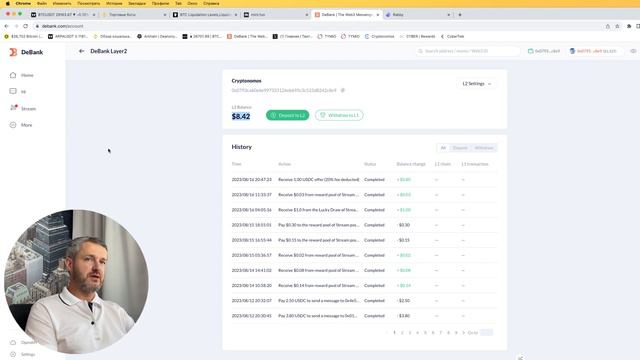Toggle the eye icon to hide balances
Viewport: 640px width, 360px height.
coord(633,51)
